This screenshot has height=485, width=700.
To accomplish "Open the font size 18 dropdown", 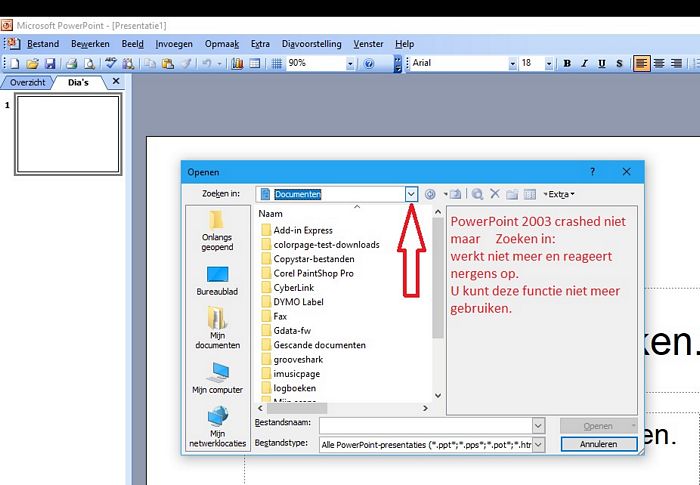I will click(549, 64).
